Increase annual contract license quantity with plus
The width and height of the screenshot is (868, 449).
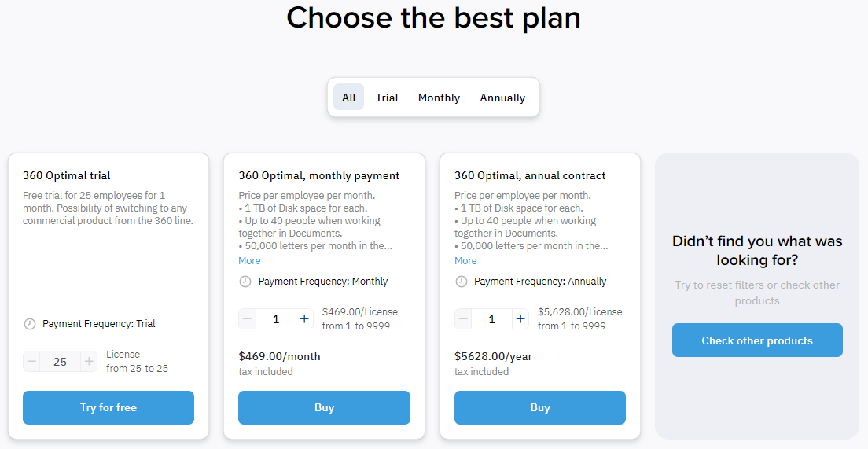(x=520, y=319)
